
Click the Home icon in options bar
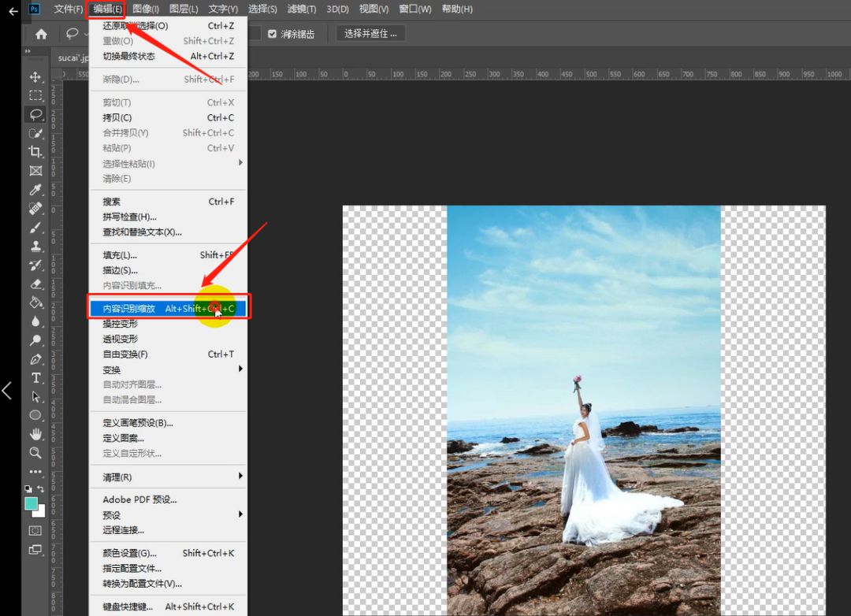(41, 34)
